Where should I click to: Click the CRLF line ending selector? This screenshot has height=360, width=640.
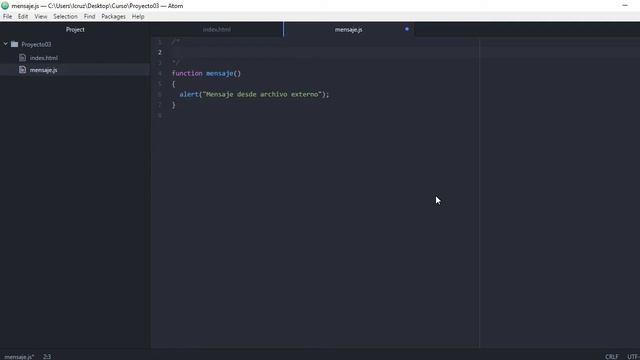click(x=611, y=357)
